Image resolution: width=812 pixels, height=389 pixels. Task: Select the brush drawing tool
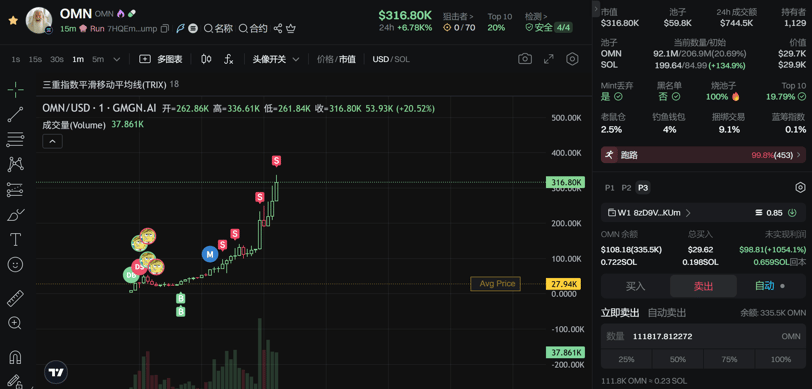tap(16, 214)
